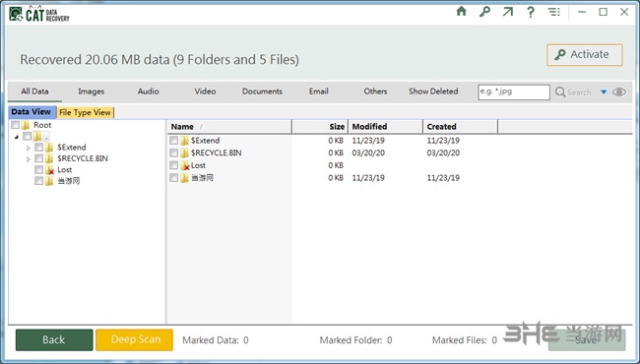This screenshot has height=364, width=640.
Task: Check the $Extend checkbox in the tree
Action: (x=38, y=148)
